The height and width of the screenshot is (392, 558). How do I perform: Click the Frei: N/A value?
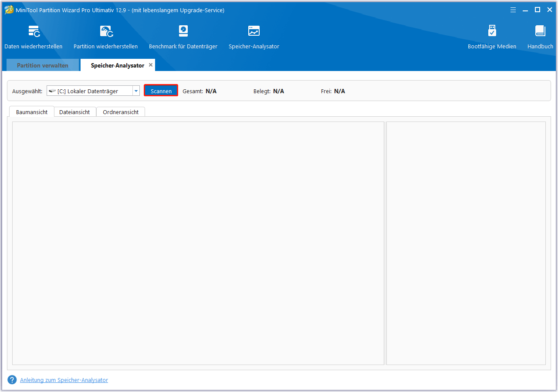tap(340, 91)
